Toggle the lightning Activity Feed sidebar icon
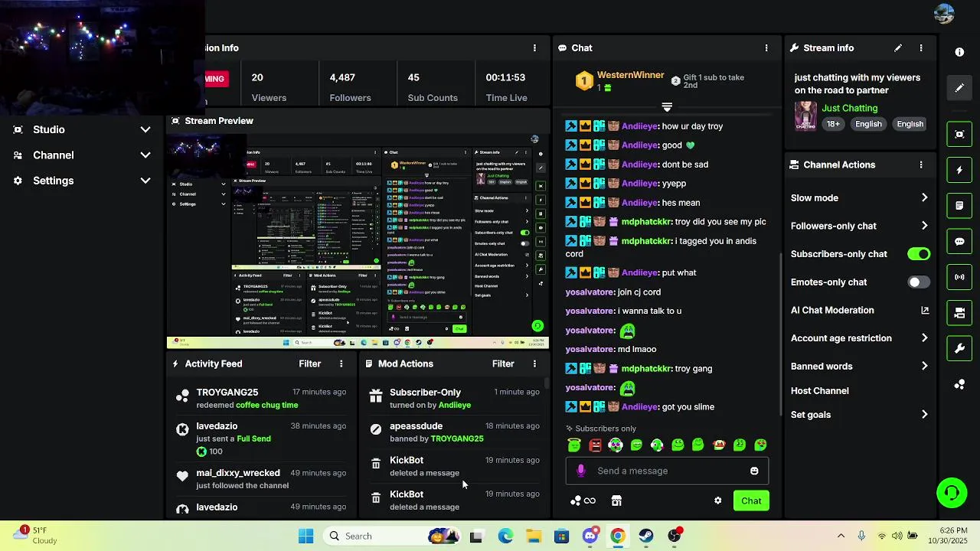The height and width of the screenshot is (551, 980). (x=959, y=170)
